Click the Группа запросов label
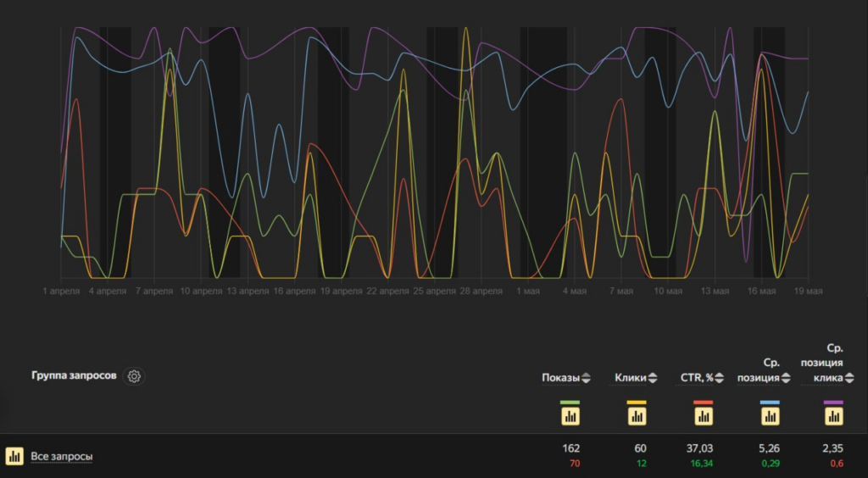This screenshot has height=478, width=868. (x=75, y=375)
